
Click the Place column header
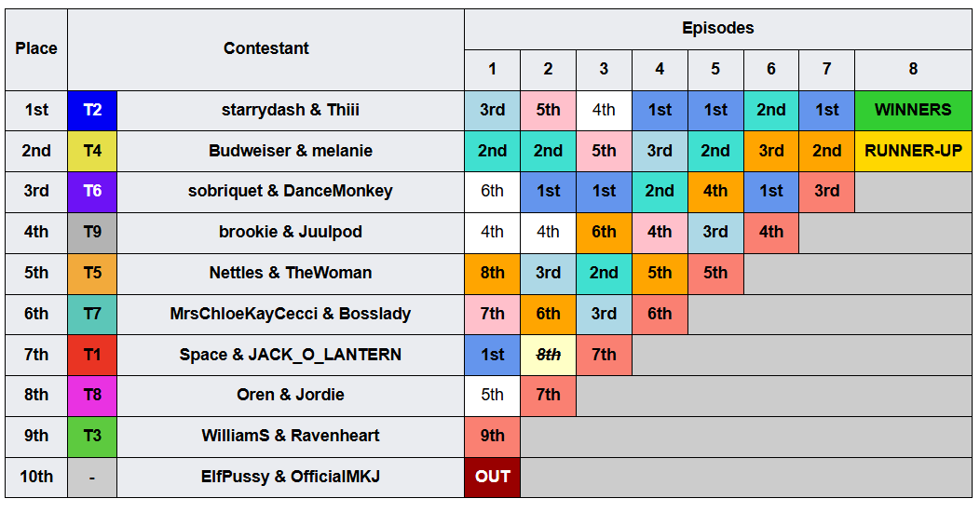coord(36,49)
